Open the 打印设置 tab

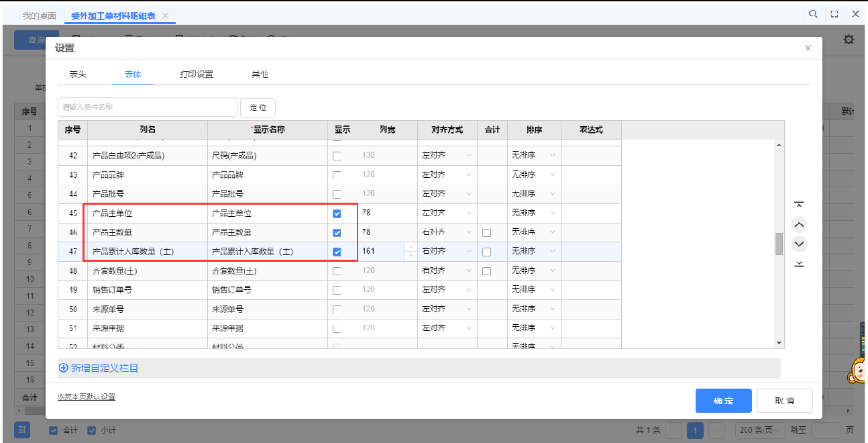(x=197, y=75)
